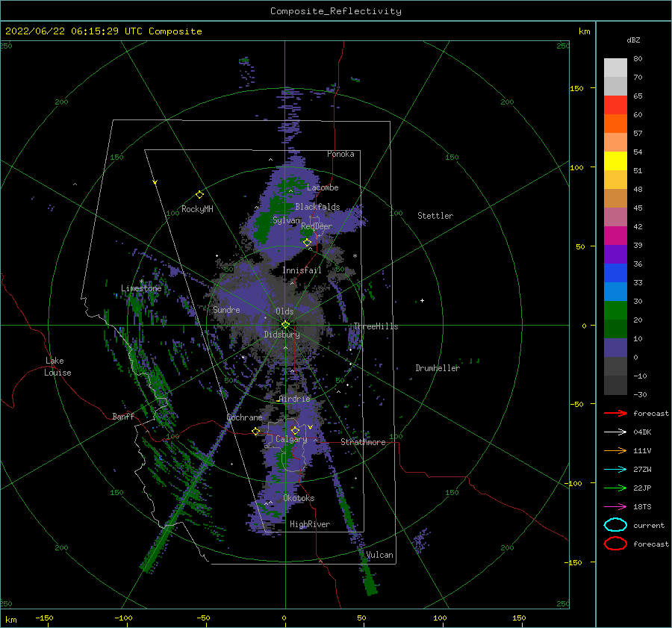Image resolution: width=672 pixels, height=628 pixels.
Task: Select yellow diamond marker below Cochrane
Action: click(256, 431)
